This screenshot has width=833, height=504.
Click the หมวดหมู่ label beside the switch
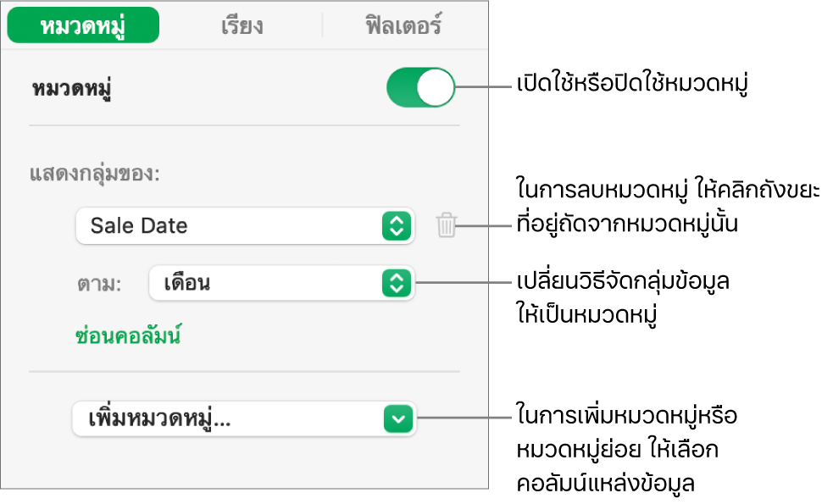point(72,89)
